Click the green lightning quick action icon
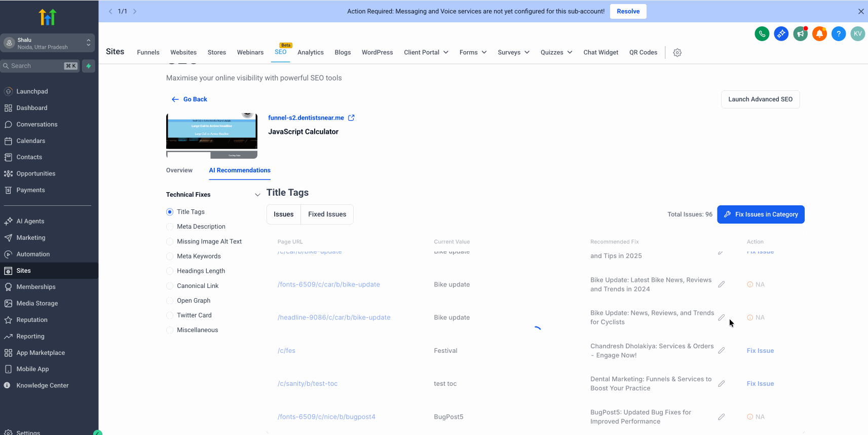This screenshot has width=868, height=435. tap(89, 66)
